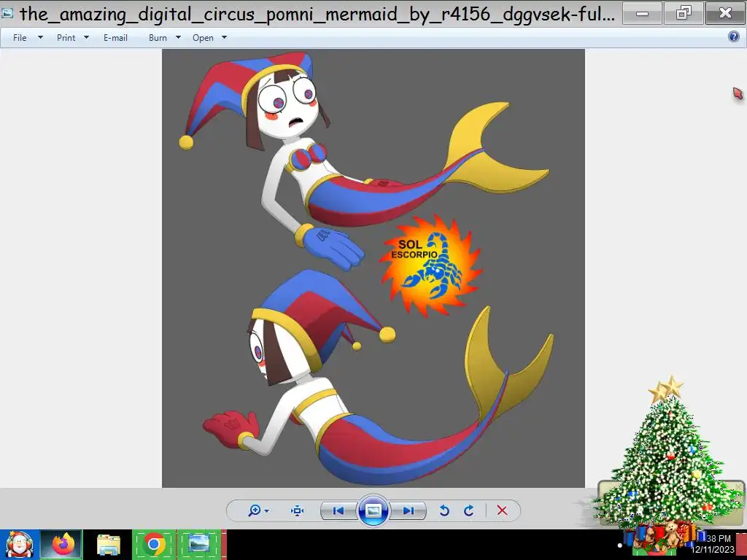Open File Explorer from the taskbar

(109, 545)
